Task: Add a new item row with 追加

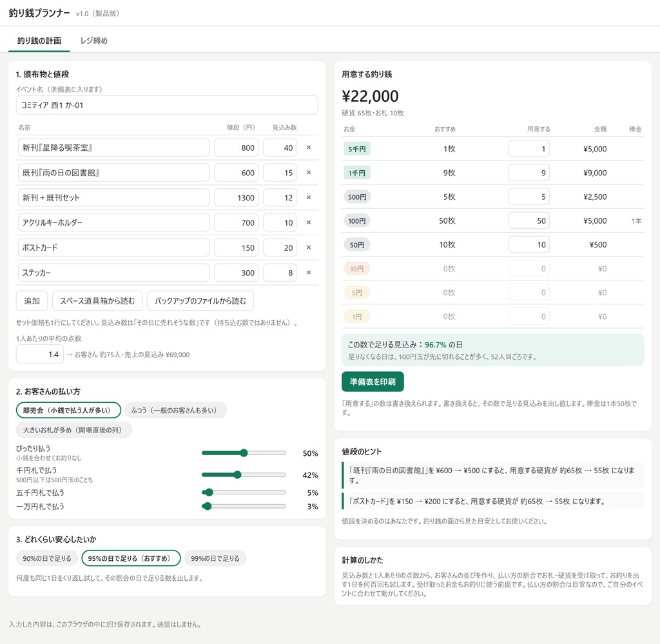Action: point(32,301)
